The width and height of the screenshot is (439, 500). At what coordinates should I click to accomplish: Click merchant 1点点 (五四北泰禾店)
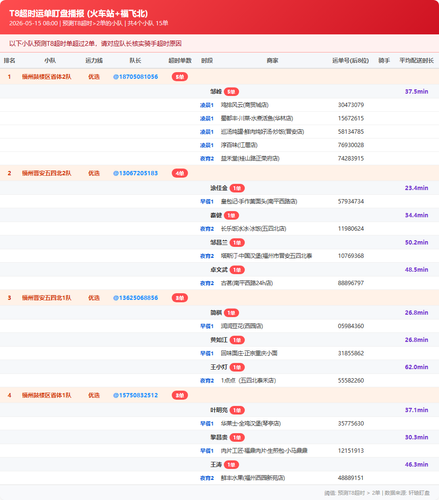pos(248,381)
